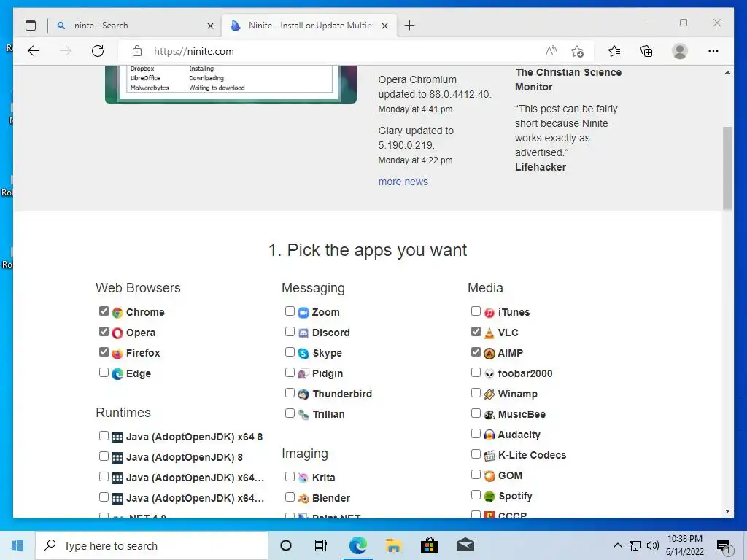Show hidden system tray icons

tap(617, 545)
